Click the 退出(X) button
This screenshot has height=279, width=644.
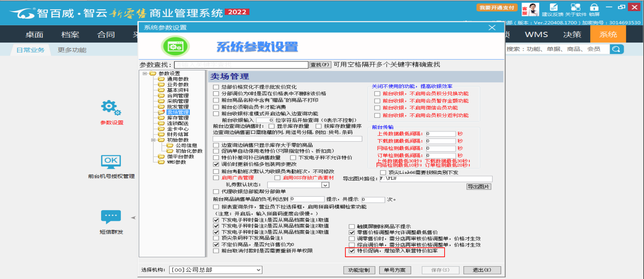[482, 270]
